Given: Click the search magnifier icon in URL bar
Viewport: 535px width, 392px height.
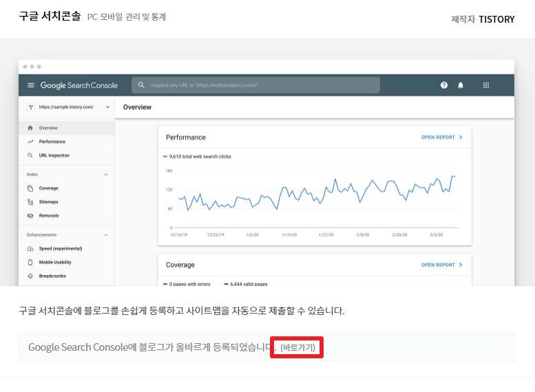Looking at the screenshot, I should [x=141, y=85].
